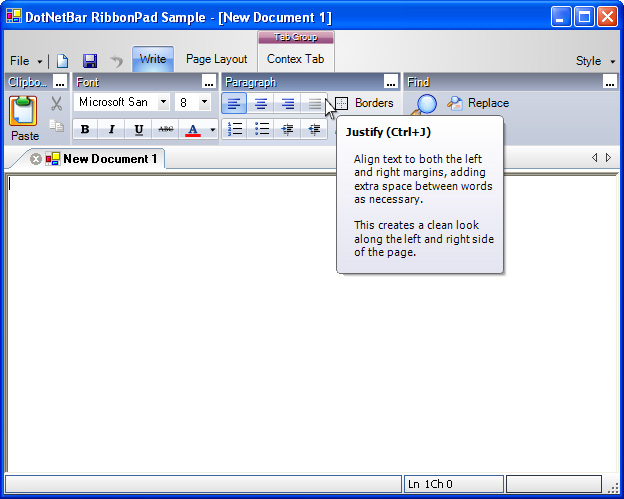Viewport: 624px width, 499px height.
Task: Open the Contex Tab ribbon tab
Action: point(295,59)
